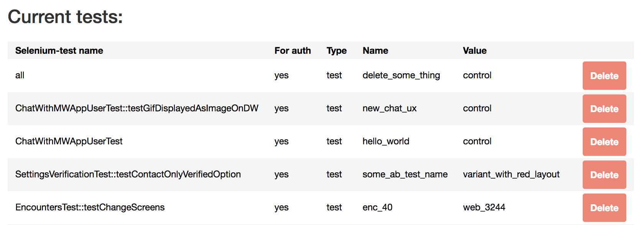Select the 'all' test name cell

[20, 75]
